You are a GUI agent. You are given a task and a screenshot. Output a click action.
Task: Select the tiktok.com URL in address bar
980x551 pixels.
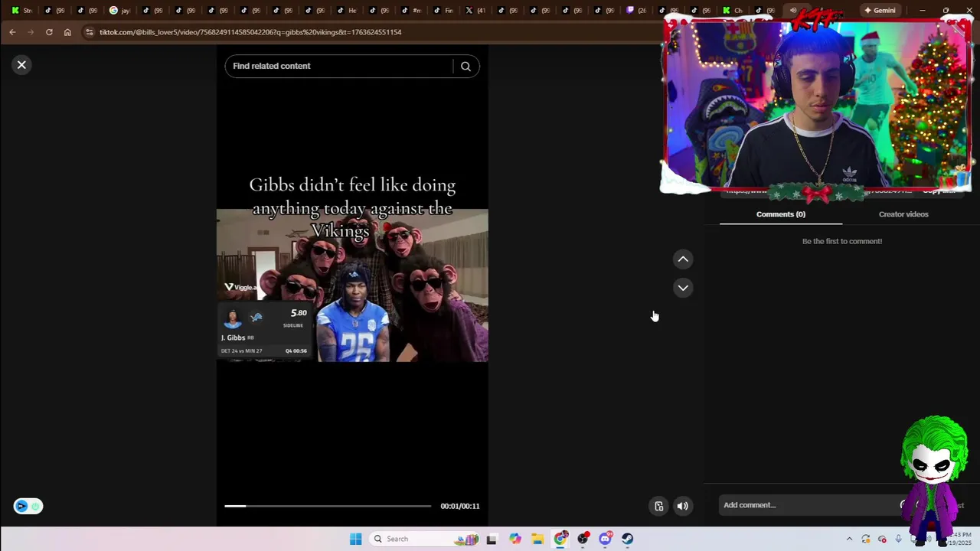pyautogui.click(x=250, y=32)
